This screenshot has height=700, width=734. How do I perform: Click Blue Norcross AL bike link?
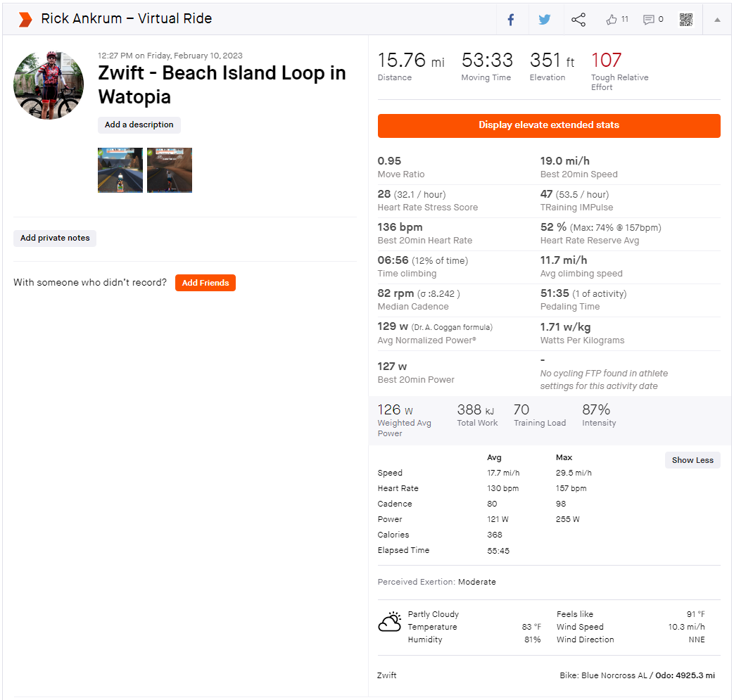(614, 675)
